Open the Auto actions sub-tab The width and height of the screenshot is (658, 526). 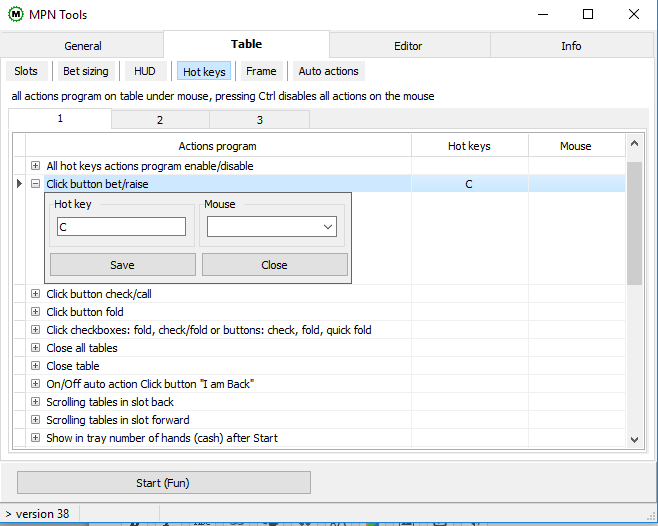(x=329, y=71)
